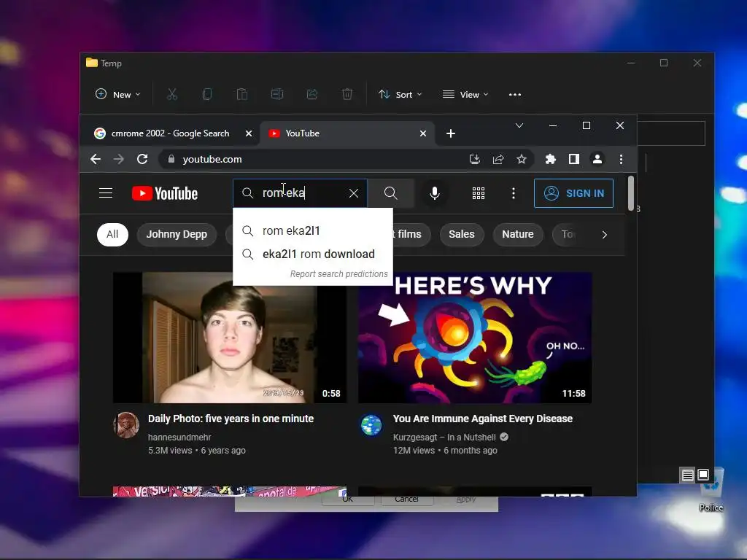Screen dimensions: 747x560
Task: Open the Daily Photo video thumbnail
Action: pos(230,337)
